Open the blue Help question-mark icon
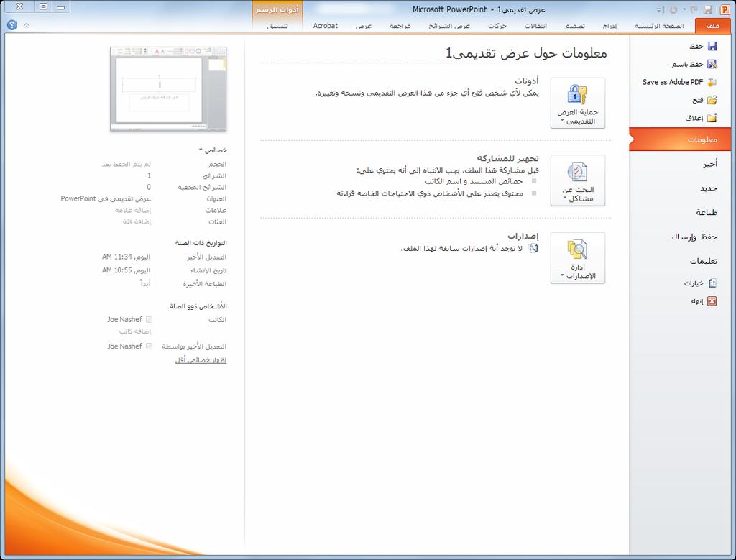 12,25
